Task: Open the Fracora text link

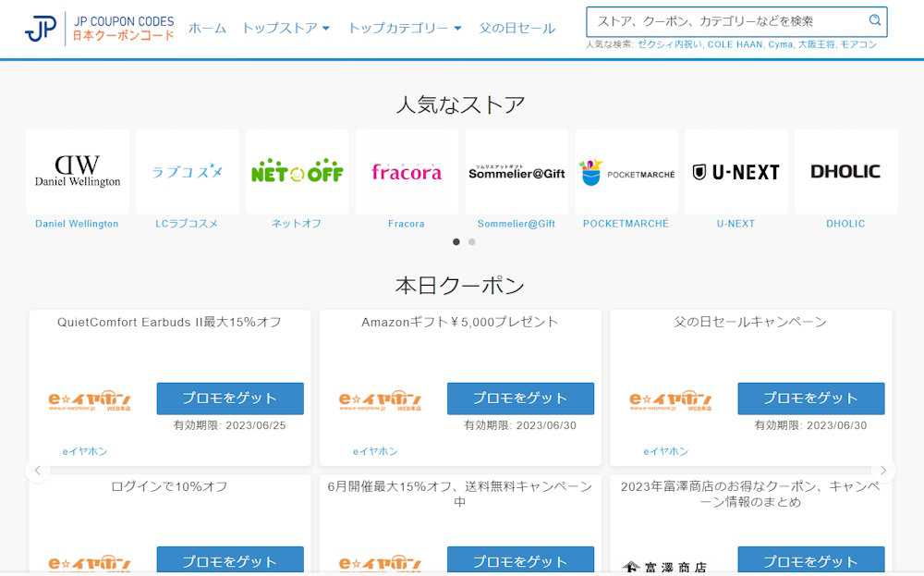Action: (x=406, y=224)
